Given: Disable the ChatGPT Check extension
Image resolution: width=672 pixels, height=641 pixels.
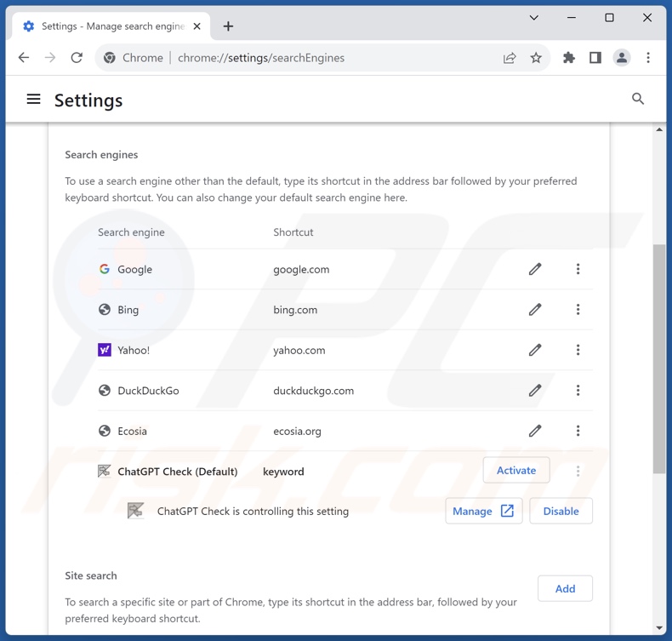Looking at the screenshot, I should (x=561, y=511).
